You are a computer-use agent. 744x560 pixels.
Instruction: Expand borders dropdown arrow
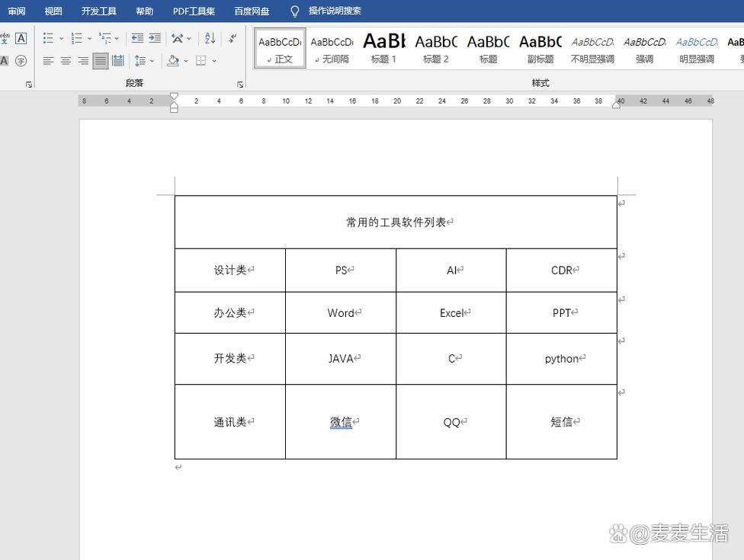click(x=214, y=61)
